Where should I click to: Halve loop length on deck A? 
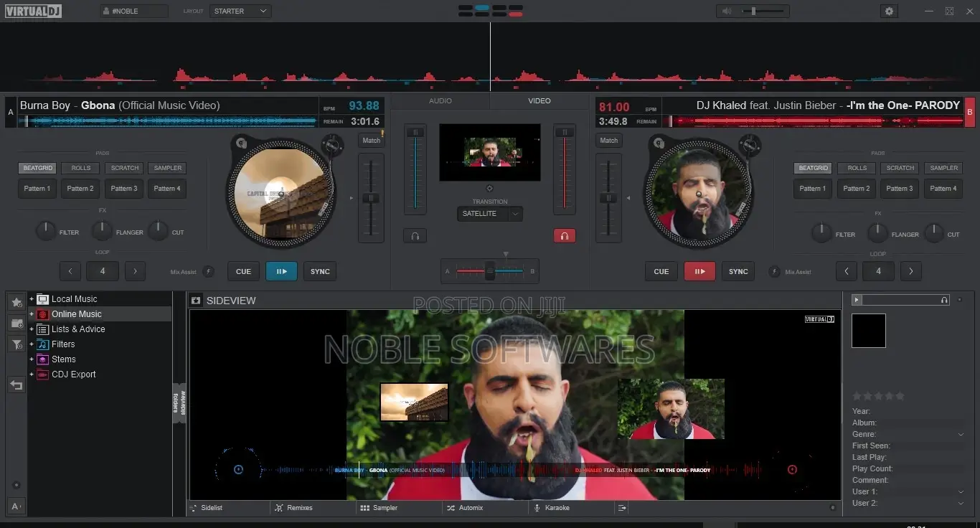click(70, 271)
